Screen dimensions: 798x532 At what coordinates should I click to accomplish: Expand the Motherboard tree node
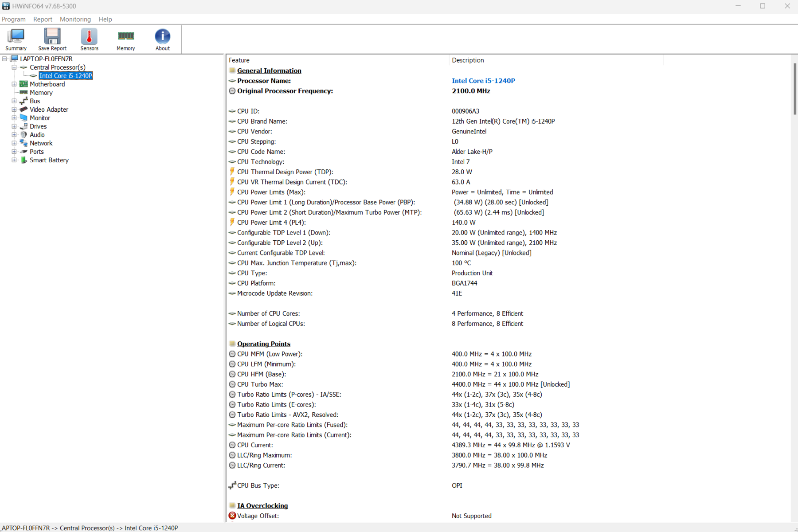pyautogui.click(x=14, y=84)
